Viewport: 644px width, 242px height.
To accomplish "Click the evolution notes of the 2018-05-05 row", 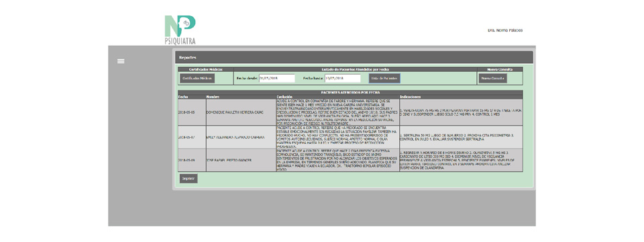I will [x=337, y=112].
